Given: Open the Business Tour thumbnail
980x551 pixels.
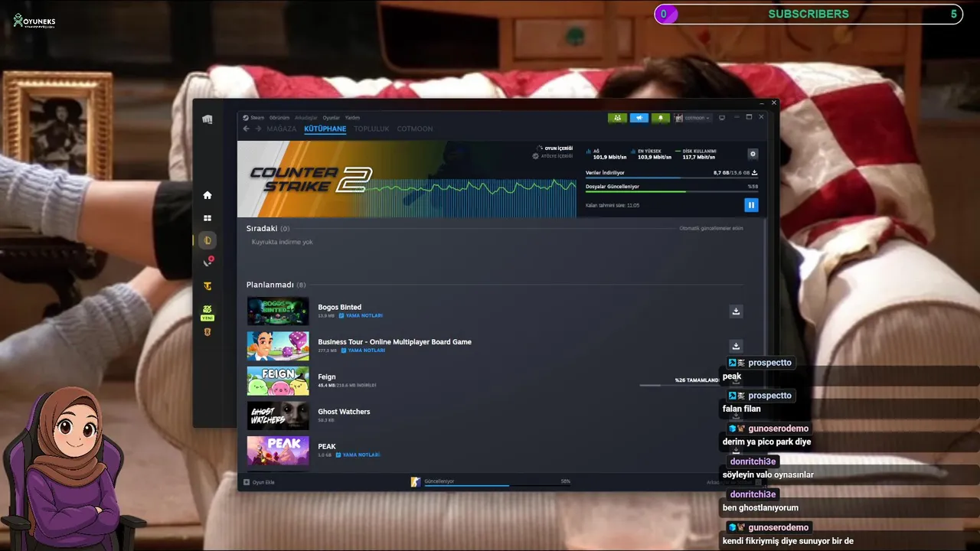Looking at the screenshot, I should 278,346.
